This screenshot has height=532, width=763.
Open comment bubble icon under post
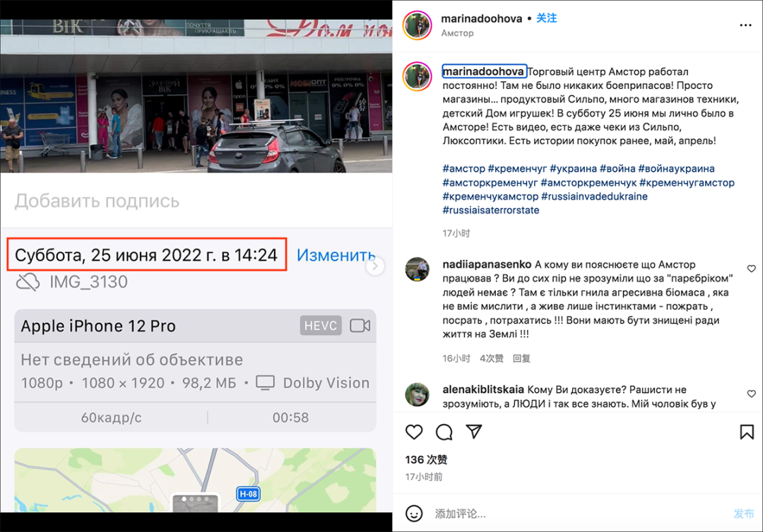point(444,432)
